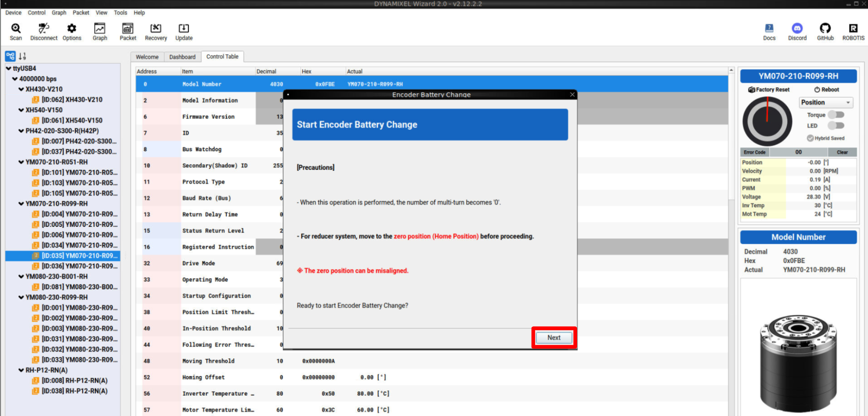
Task: Click the Address column header
Action: pos(158,71)
